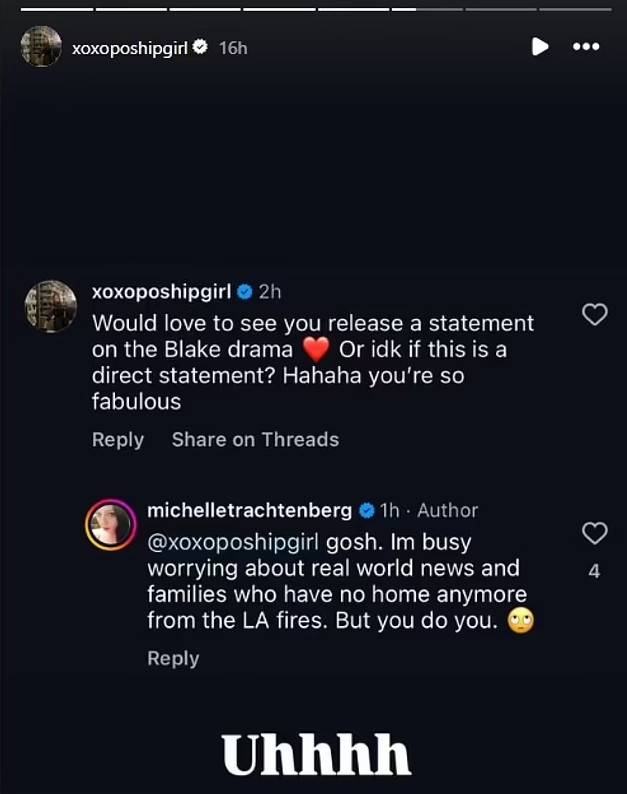Image resolution: width=627 pixels, height=794 pixels.
Task: Play the paused story
Action: [539, 46]
